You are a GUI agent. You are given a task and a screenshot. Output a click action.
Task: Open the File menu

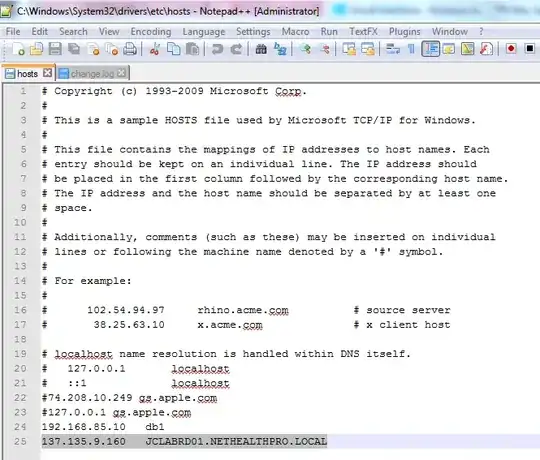[x=13, y=32]
